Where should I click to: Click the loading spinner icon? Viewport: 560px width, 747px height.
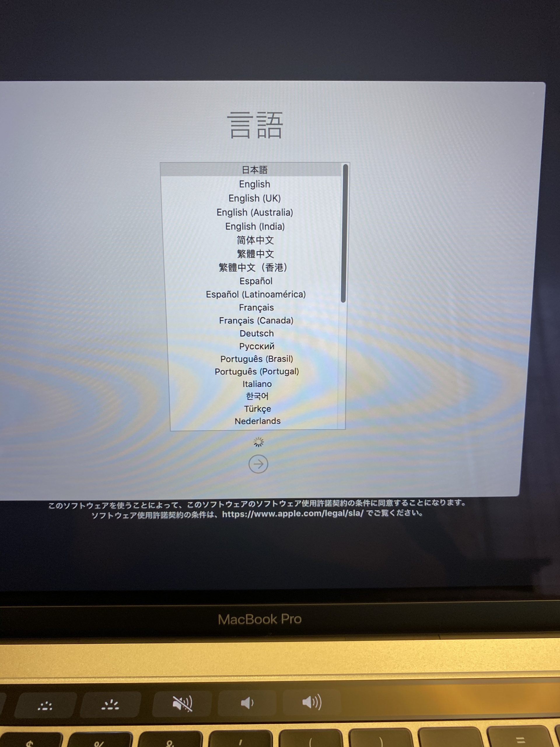tap(257, 443)
